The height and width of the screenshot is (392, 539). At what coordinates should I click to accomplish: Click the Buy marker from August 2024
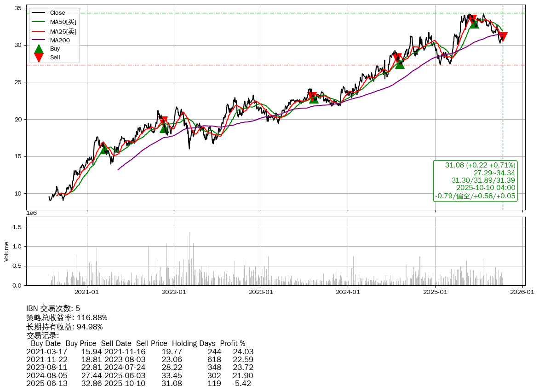[x=400, y=64]
